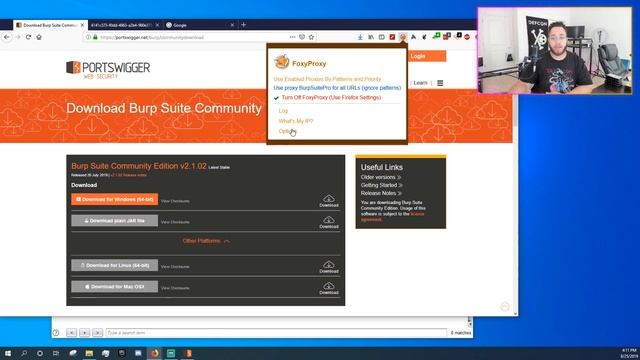The width and height of the screenshot is (640, 360).
Task: Open File Explorer from the taskbar
Action: tap(89, 353)
